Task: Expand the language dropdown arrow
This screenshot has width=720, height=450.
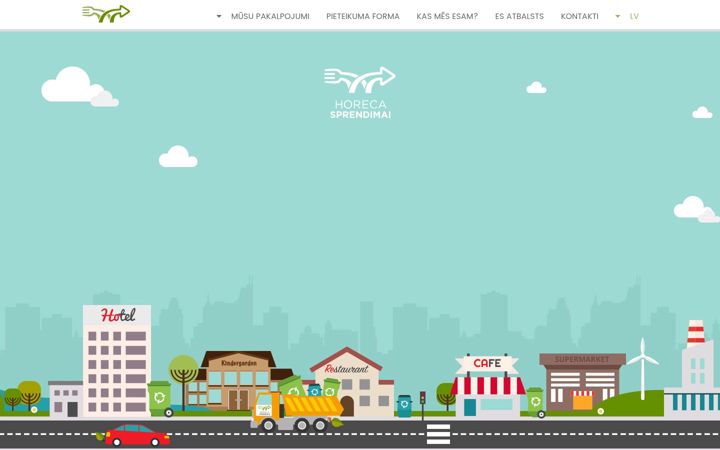Action: (x=618, y=17)
